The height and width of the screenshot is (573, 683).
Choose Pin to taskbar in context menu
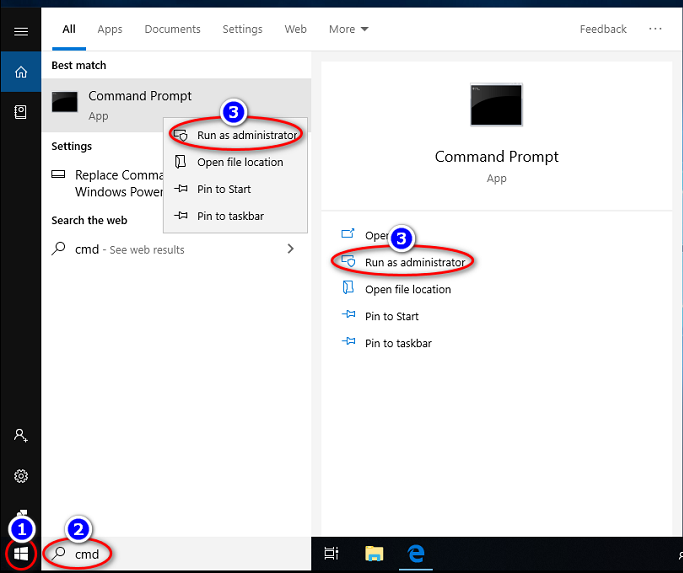click(230, 216)
